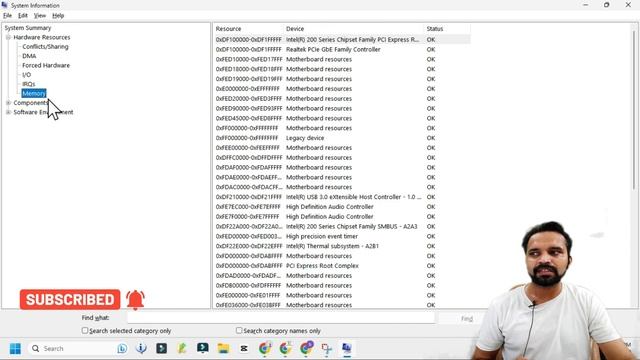The height and width of the screenshot is (360, 640).
Task: Click resource 0xFED10000-0xFED17FFF
Action: [x=249, y=59]
